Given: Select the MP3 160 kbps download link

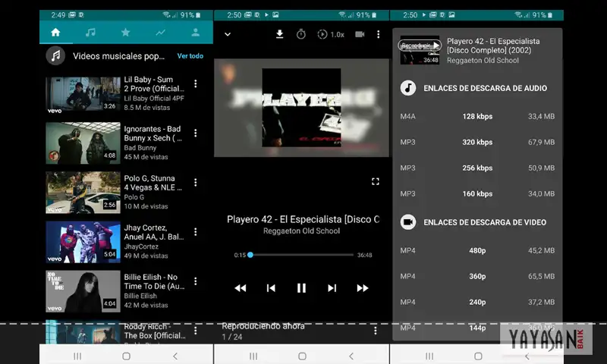Looking at the screenshot, I should (x=477, y=193).
